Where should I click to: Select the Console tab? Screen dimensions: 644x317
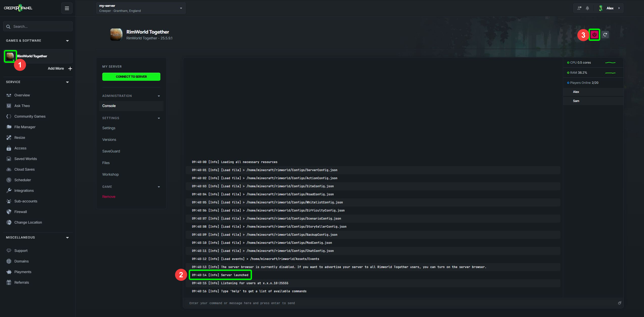pyautogui.click(x=131, y=106)
